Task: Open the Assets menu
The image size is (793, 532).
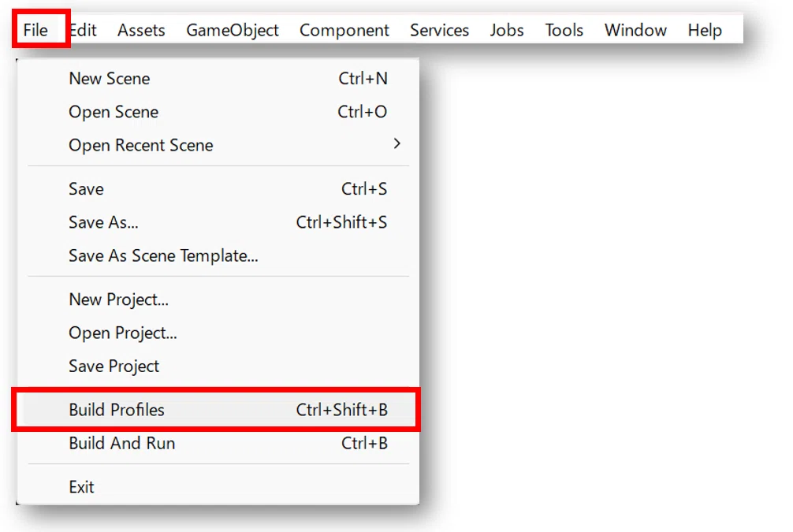Action: point(141,30)
